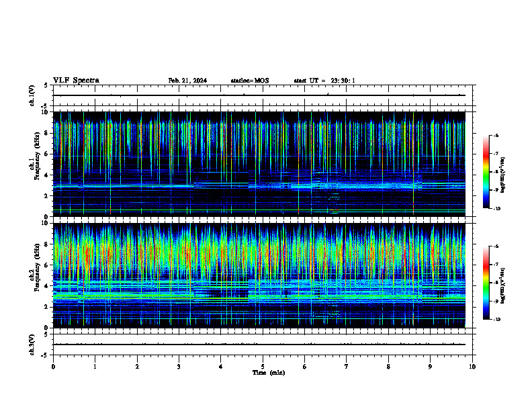
Task: Click the ch.1 spectrogram color scale bar
Action: [486, 172]
